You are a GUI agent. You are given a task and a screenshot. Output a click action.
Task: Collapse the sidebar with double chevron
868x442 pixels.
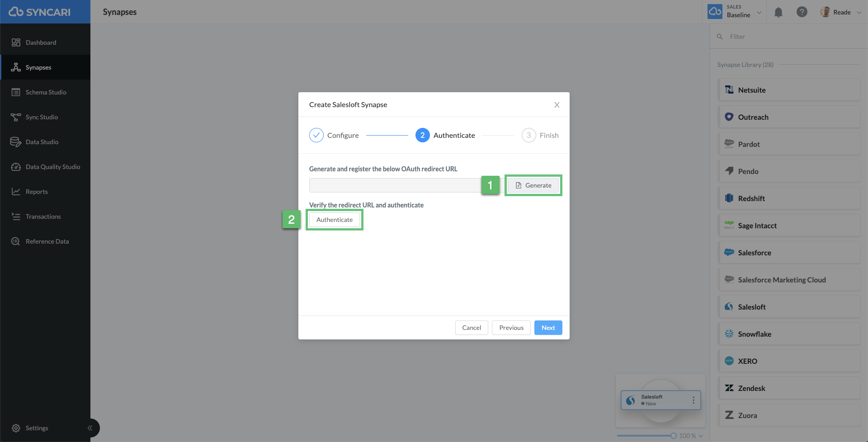(x=90, y=428)
